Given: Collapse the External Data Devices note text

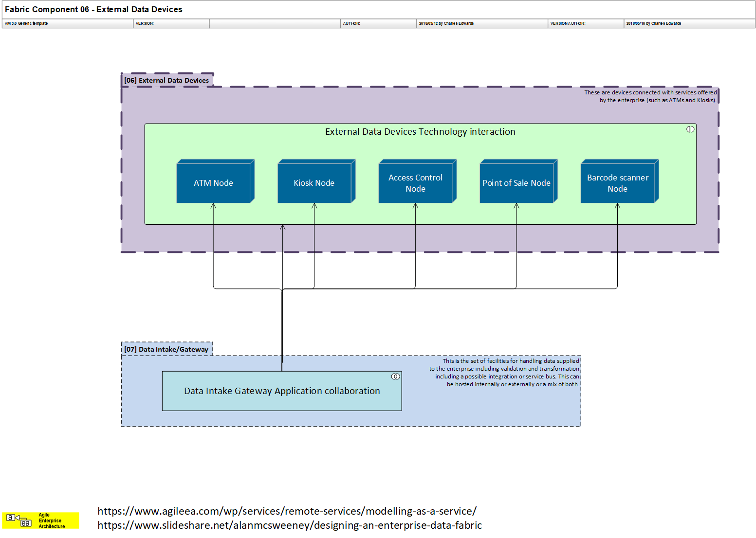Looking at the screenshot, I should 650,96.
